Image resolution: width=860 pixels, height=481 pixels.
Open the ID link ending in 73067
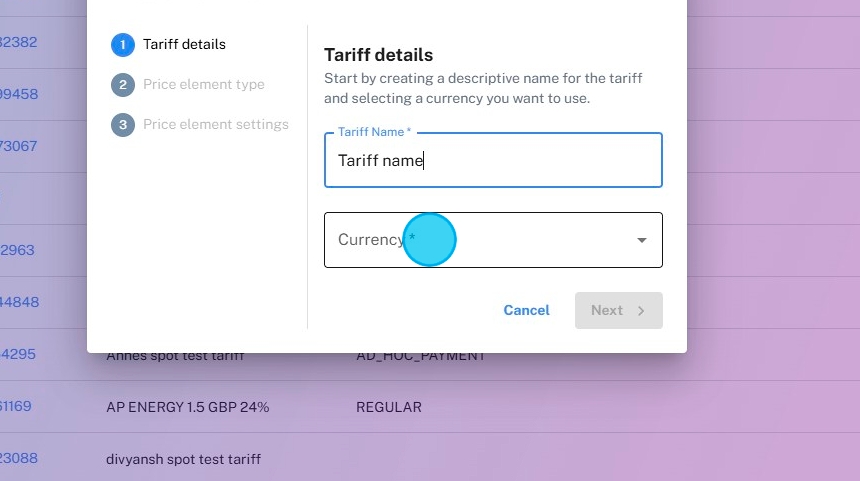click(18, 146)
